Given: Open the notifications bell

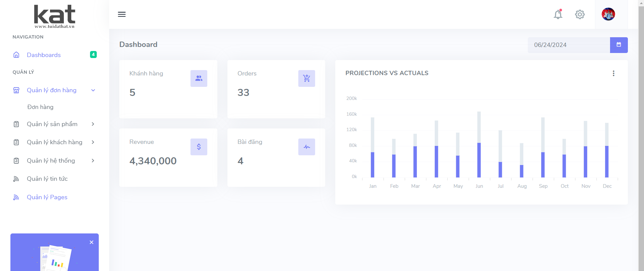Looking at the screenshot, I should click(x=558, y=14).
